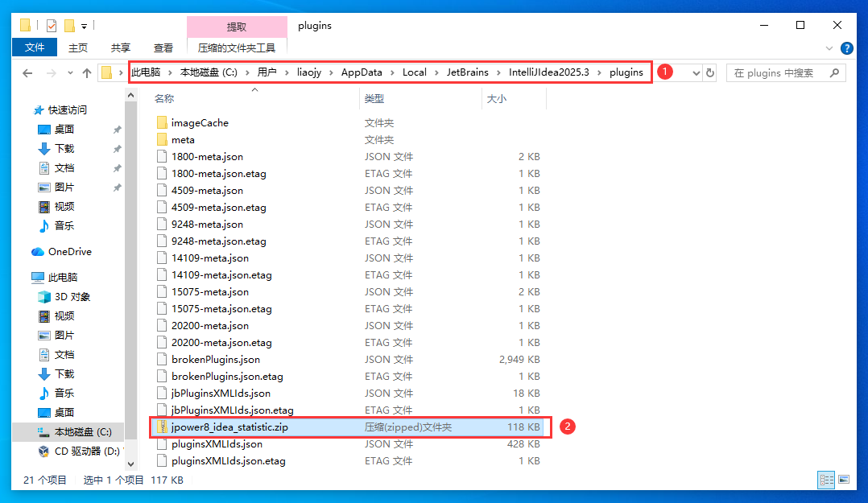Select OneDrive in navigation pane

pyautogui.click(x=69, y=252)
